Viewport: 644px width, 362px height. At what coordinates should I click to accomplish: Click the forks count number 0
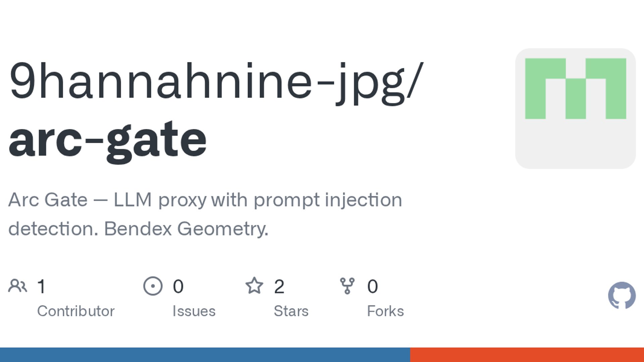coord(372,287)
